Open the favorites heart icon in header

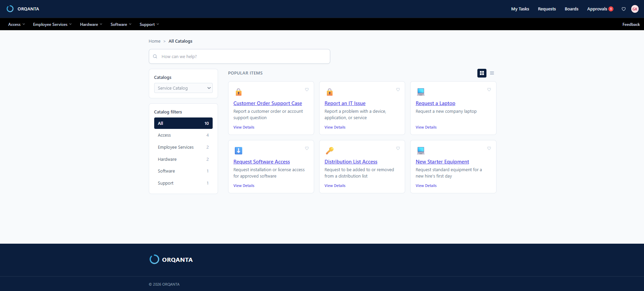pyautogui.click(x=624, y=9)
